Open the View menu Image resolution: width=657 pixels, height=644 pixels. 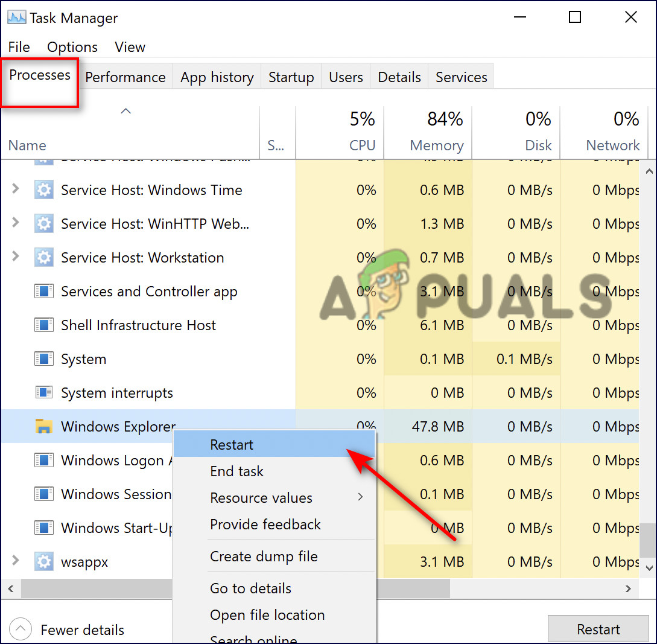pos(130,47)
